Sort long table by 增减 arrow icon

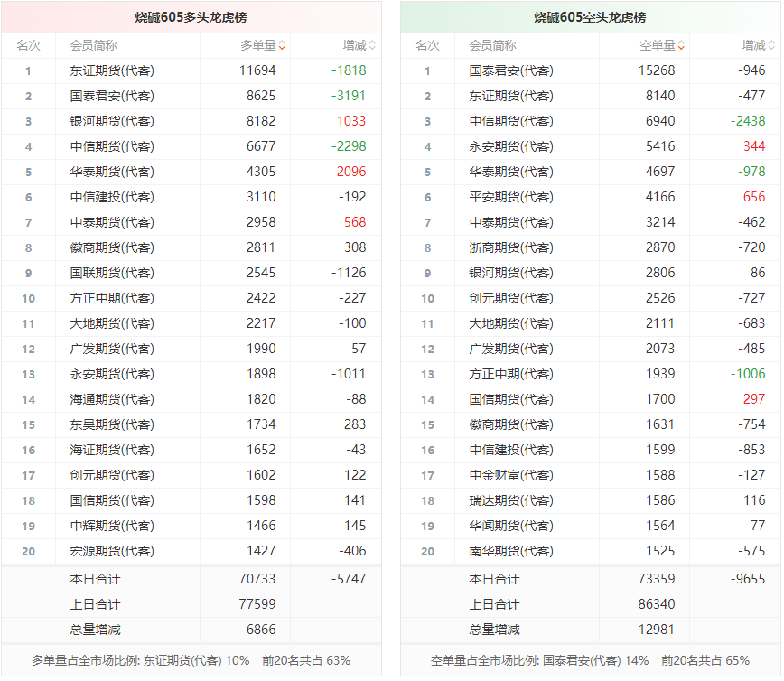click(x=372, y=45)
